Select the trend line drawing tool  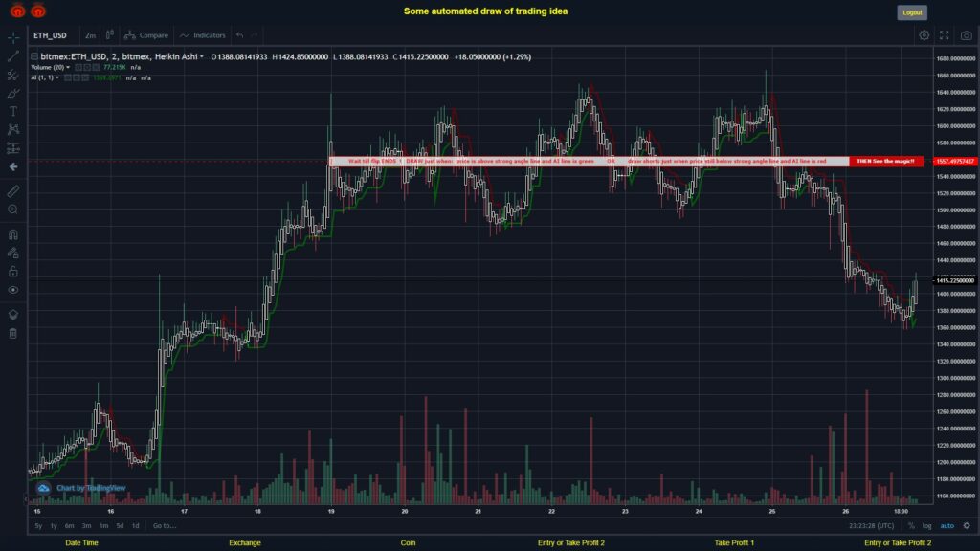pyautogui.click(x=13, y=56)
